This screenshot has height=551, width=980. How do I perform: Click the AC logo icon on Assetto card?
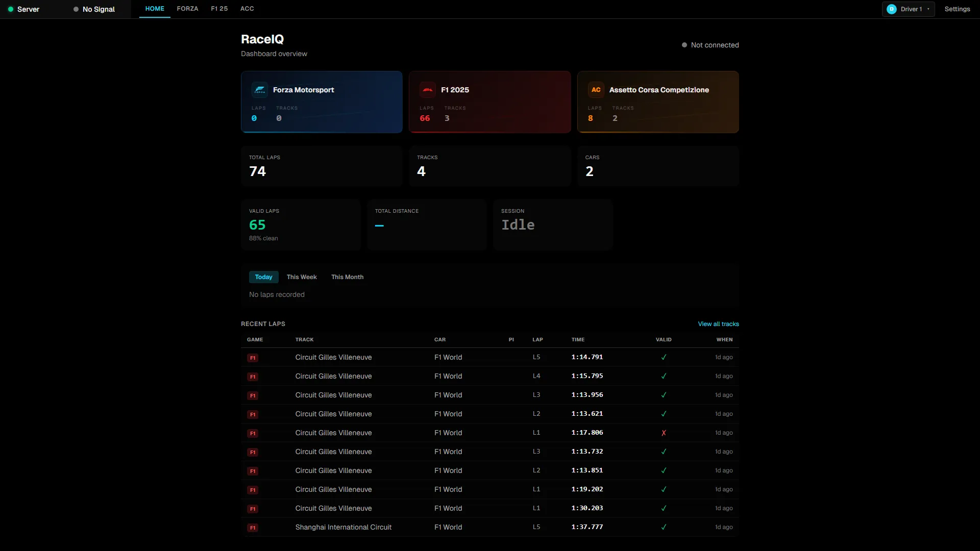pyautogui.click(x=596, y=90)
